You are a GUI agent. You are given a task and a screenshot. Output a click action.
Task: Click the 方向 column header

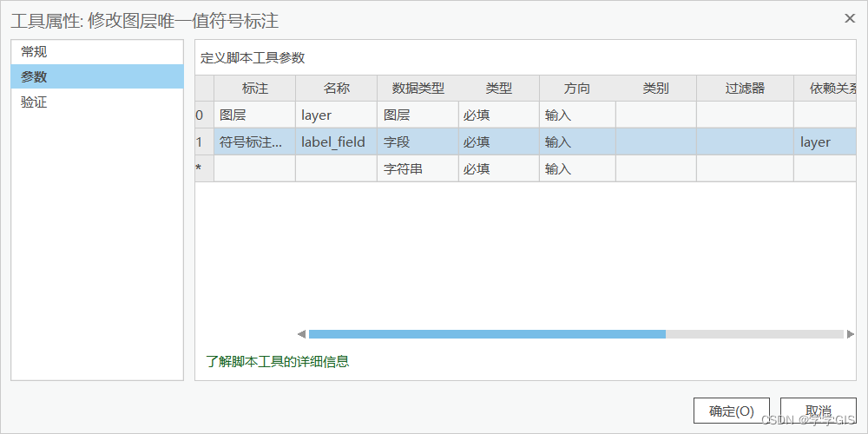(577, 89)
